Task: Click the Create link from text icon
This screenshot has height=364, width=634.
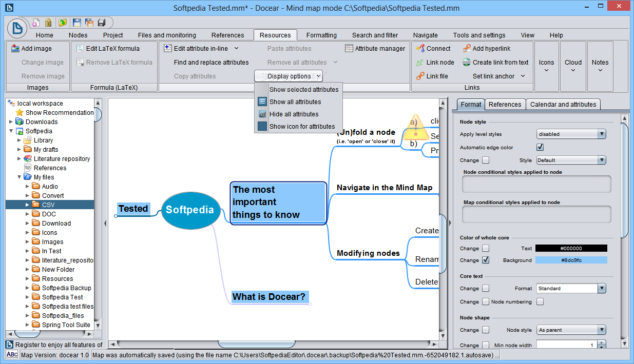Action: point(466,63)
